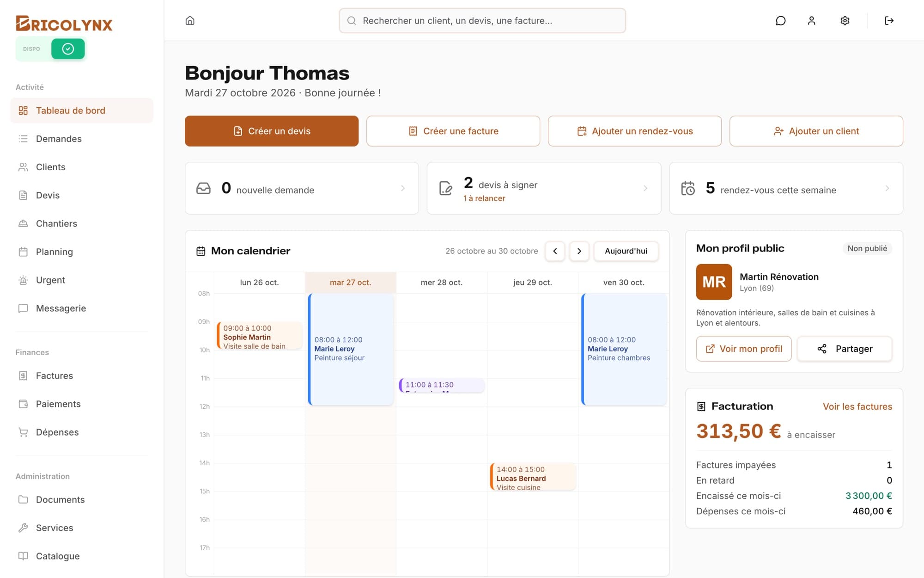Focus the client, devis, facture search field

click(482, 20)
